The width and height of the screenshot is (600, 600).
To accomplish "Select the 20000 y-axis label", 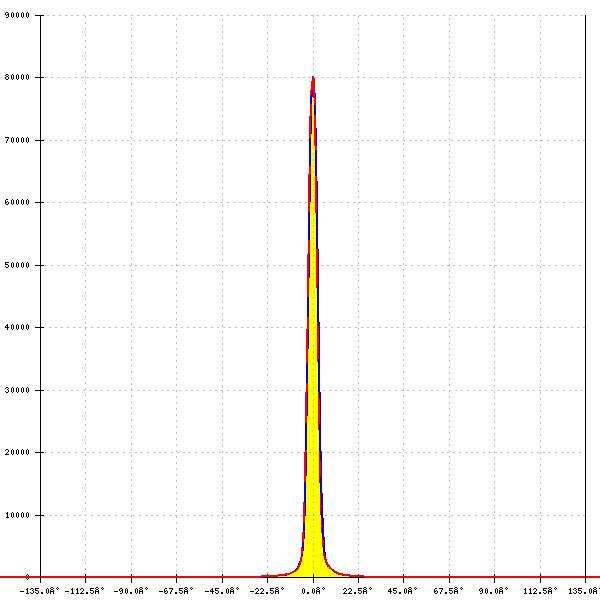I will point(17,452).
